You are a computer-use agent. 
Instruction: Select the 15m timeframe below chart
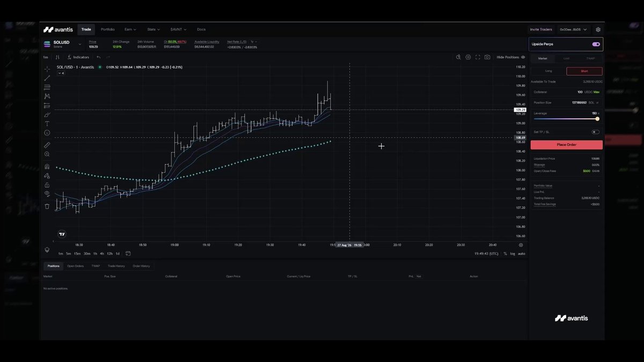pos(77,253)
